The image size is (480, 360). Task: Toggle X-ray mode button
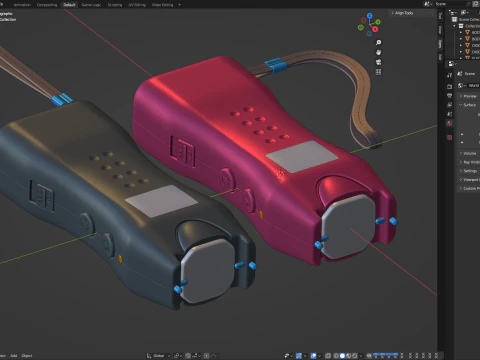[x=327, y=356]
